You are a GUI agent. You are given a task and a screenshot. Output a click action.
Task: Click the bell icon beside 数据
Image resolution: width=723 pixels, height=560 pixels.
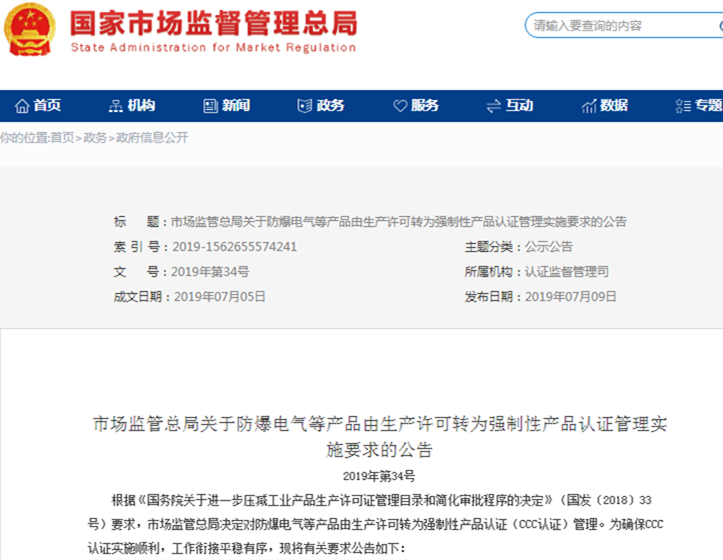[x=587, y=106]
